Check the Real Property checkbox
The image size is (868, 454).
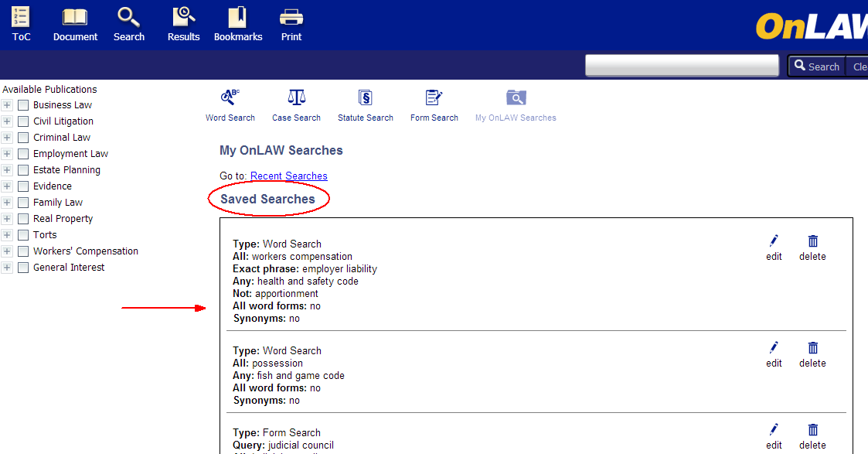tap(23, 219)
